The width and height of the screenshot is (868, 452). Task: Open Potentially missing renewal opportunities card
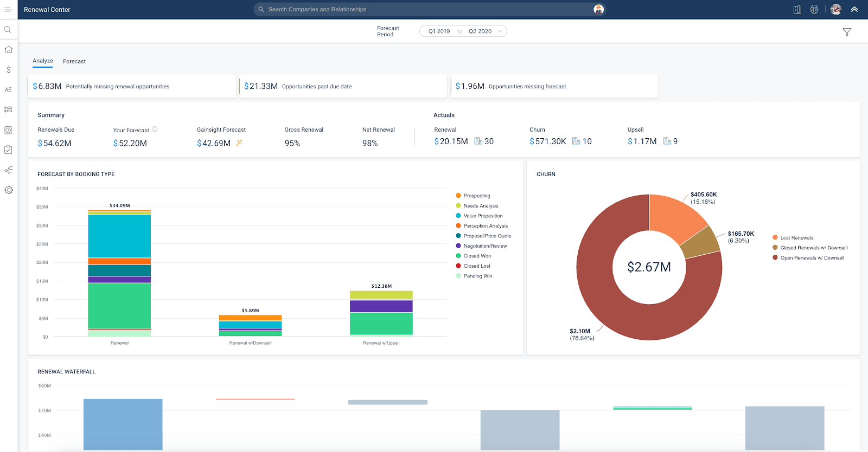[x=132, y=87]
